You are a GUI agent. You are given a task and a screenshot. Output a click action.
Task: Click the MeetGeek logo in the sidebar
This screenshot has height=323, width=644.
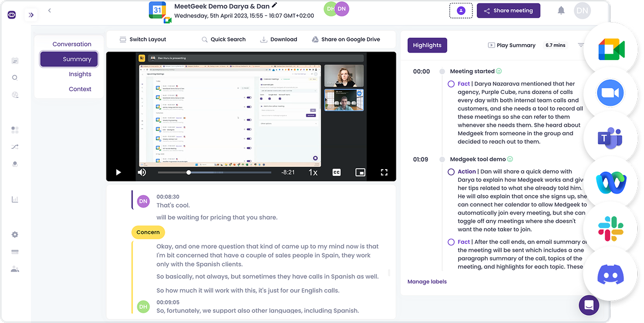(12, 15)
